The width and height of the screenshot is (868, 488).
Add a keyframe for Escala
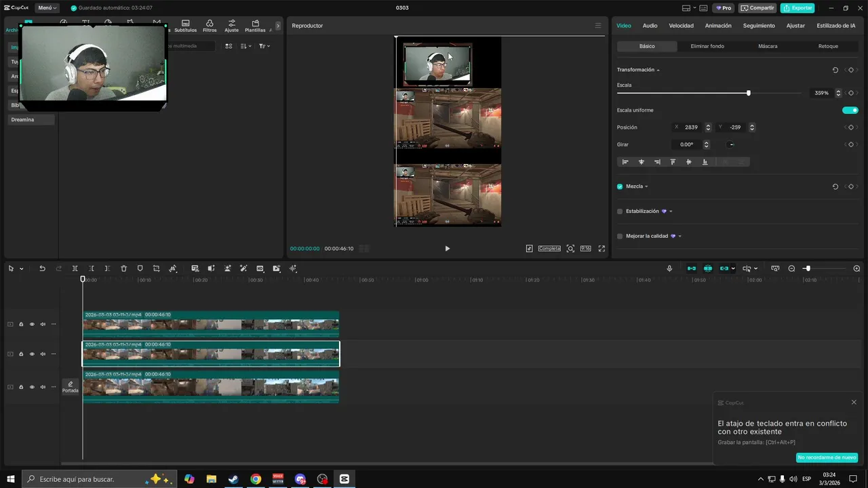tap(851, 93)
